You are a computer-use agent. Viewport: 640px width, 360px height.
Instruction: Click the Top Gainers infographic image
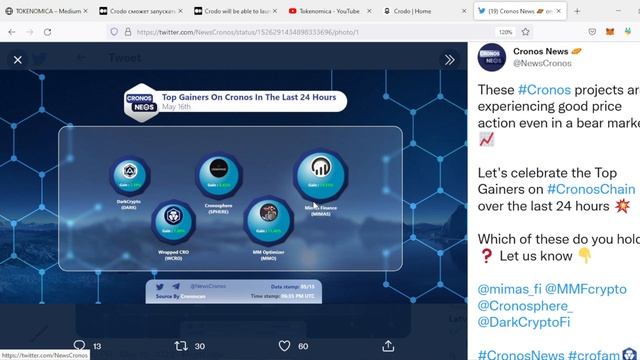pyautogui.click(x=233, y=187)
